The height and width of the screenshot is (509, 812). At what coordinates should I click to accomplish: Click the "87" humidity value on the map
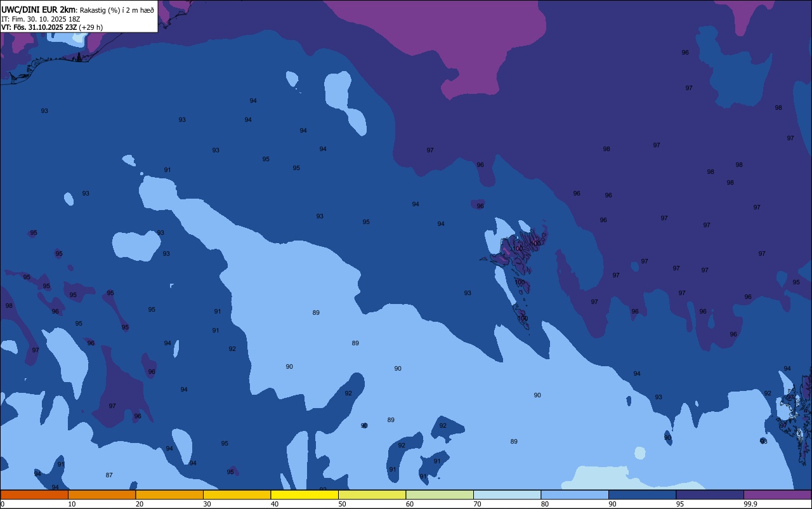pyautogui.click(x=109, y=475)
